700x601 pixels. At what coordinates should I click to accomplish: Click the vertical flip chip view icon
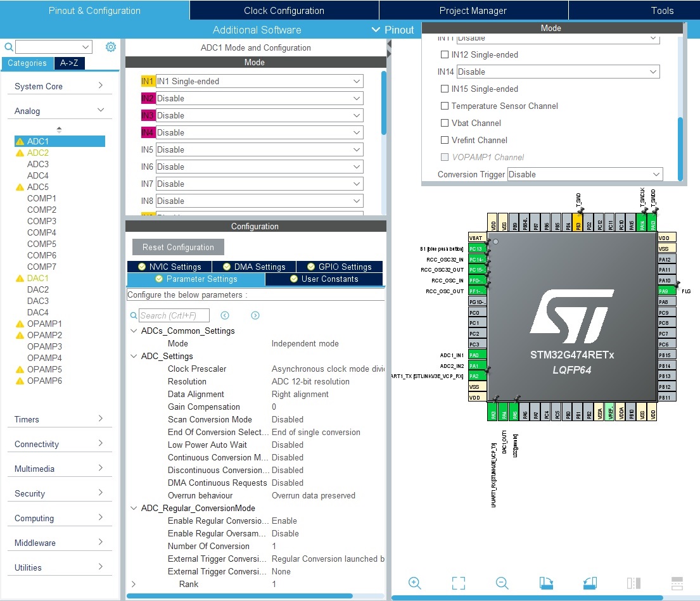tap(633, 583)
